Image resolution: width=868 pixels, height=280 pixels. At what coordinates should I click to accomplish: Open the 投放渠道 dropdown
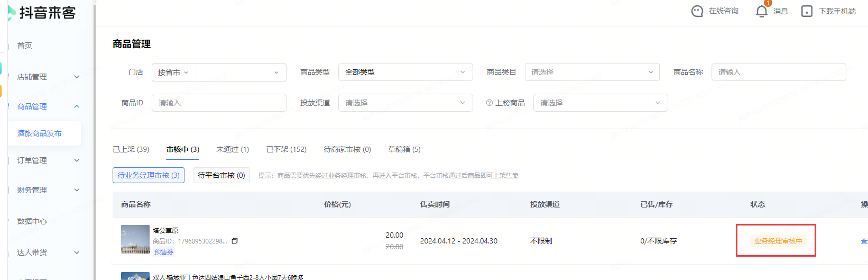tap(405, 103)
